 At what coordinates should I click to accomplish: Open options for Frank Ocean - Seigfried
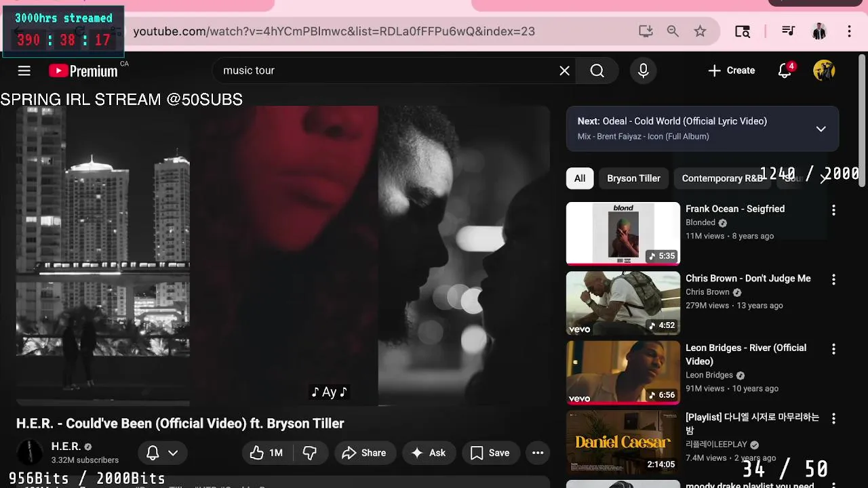(833, 210)
